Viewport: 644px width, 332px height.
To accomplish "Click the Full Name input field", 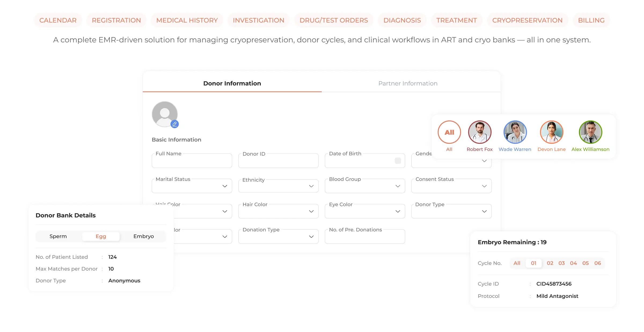I will [x=192, y=161].
